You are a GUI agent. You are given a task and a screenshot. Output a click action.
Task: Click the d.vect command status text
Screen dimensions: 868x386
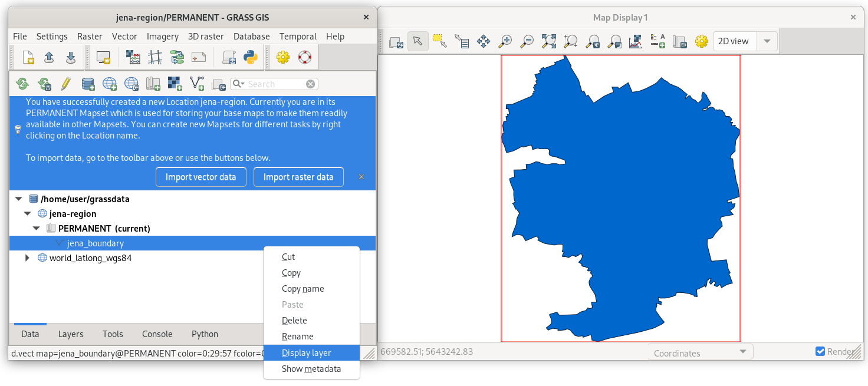coord(137,354)
